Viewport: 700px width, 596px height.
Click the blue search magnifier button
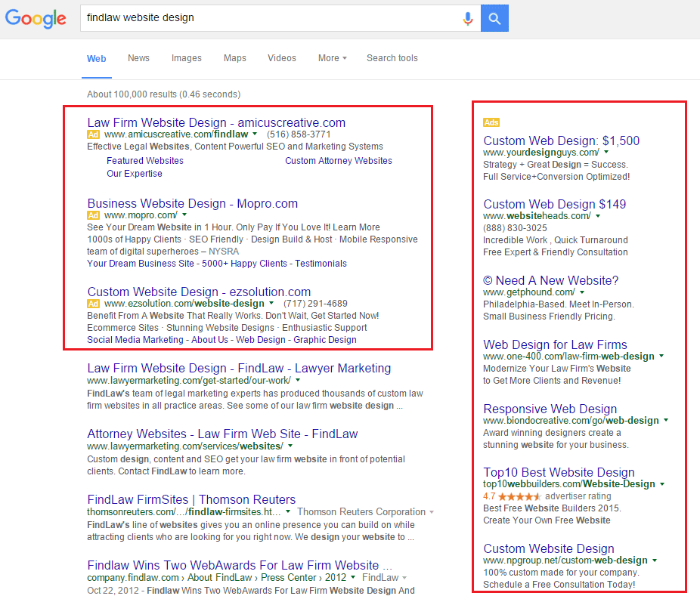(x=494, y=18)
